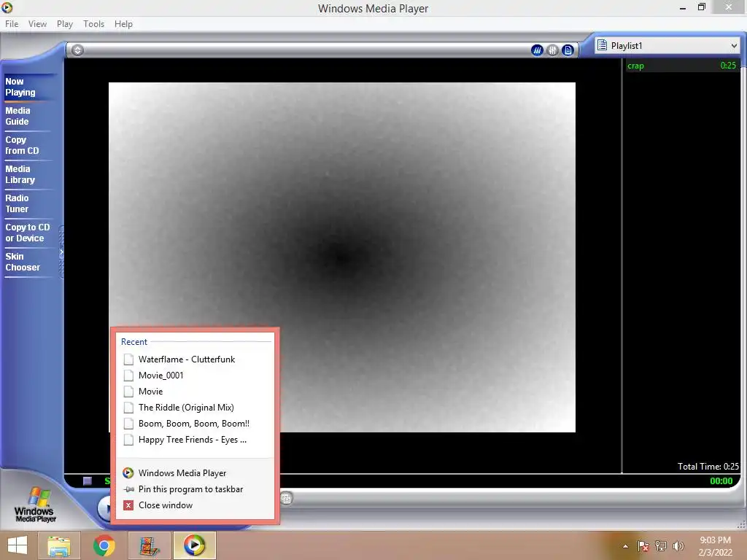Click the 00:00 elapsed time display

click(721, 481)
